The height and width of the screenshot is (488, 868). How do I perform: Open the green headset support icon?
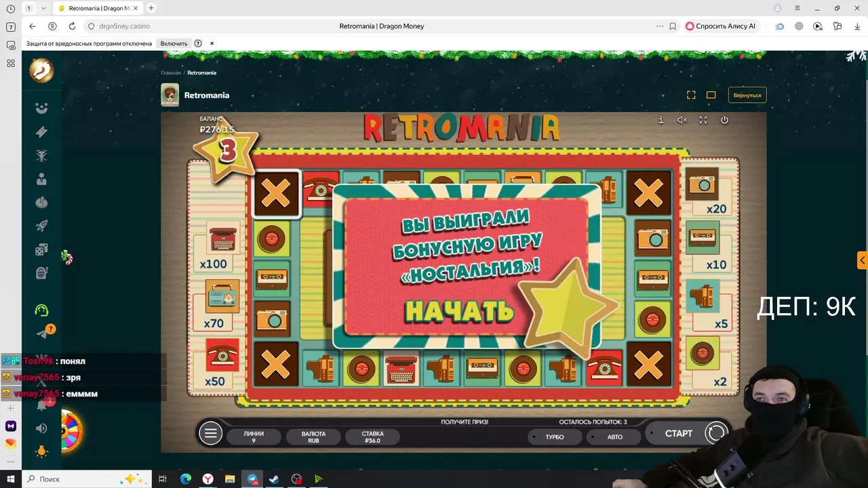pyautogui.click(x=41, y=310)
